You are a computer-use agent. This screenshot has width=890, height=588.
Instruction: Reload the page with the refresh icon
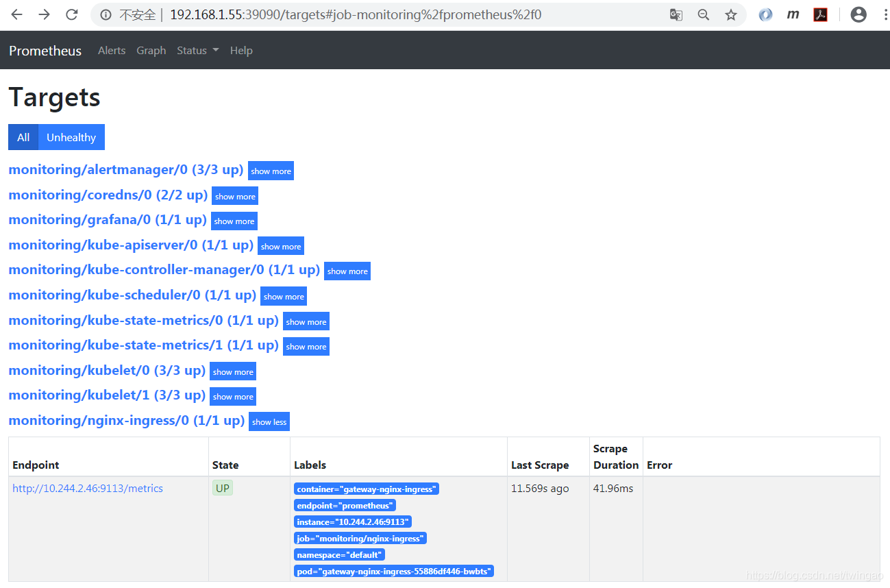point(71,14)
